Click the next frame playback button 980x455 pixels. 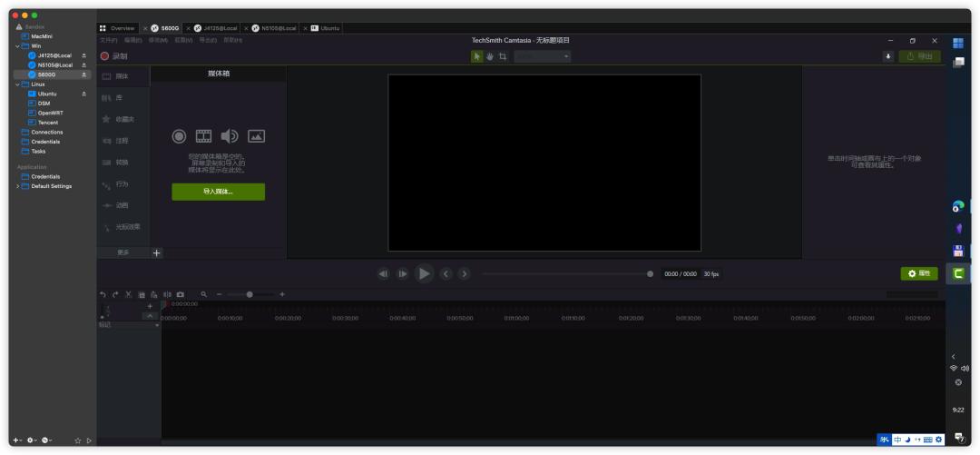403,273
